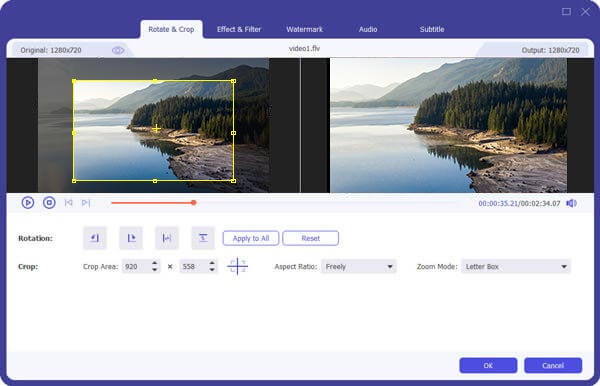
Task: Click the left-middle crop handle
Action: (x=73, y=133)
